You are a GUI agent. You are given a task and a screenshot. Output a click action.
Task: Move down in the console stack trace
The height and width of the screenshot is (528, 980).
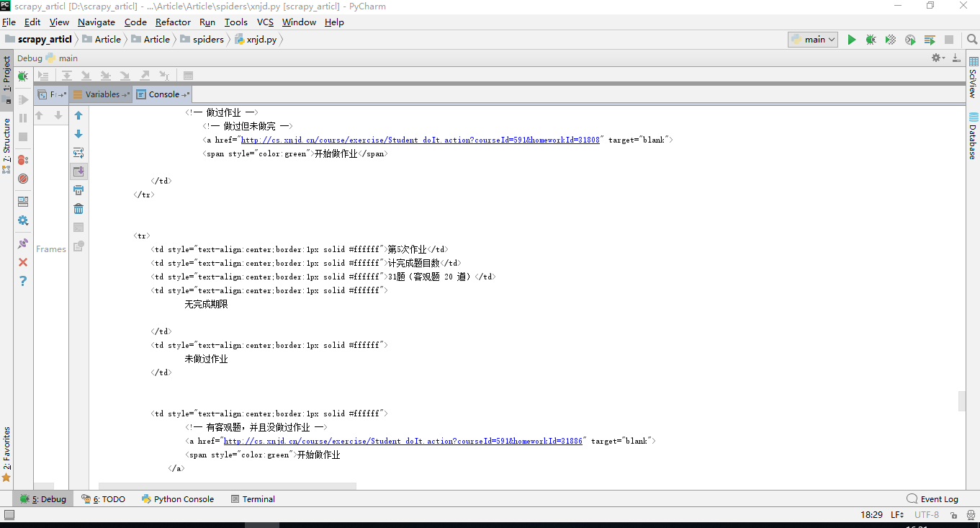point(78,134)
